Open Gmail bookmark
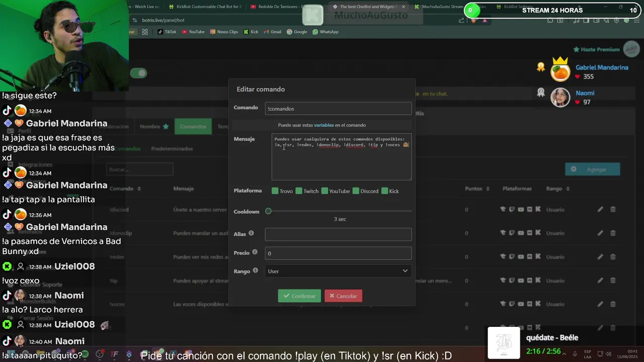Viewport: 644px width, 362px height. click(x=272, y=32)
